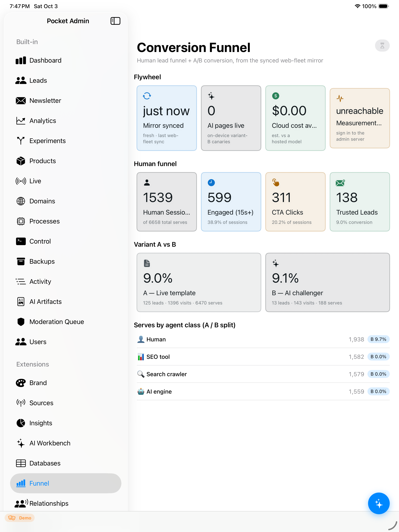Click the AI Artifacts document icon
This screenshot has width=399, height=532.
pyautogui.click(x=21, y=302)
